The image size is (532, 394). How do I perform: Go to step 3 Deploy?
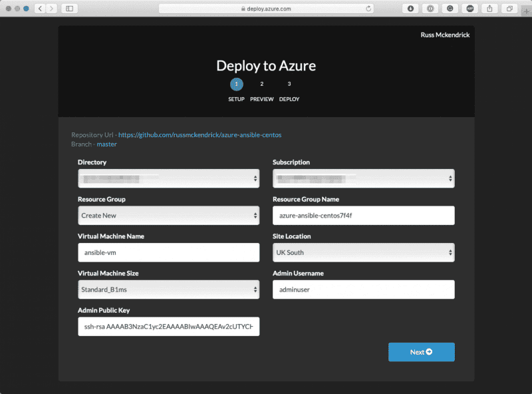pos(289,85)
